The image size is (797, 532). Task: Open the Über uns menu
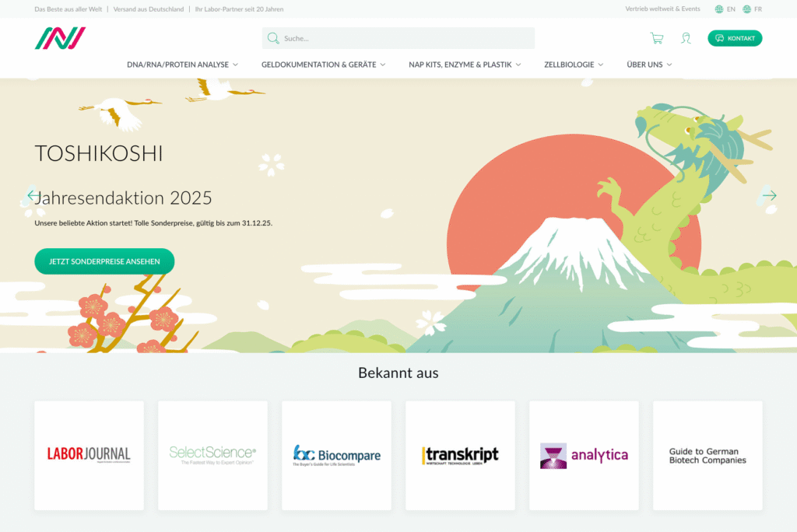pyautogui.click(x=649, y=65)
